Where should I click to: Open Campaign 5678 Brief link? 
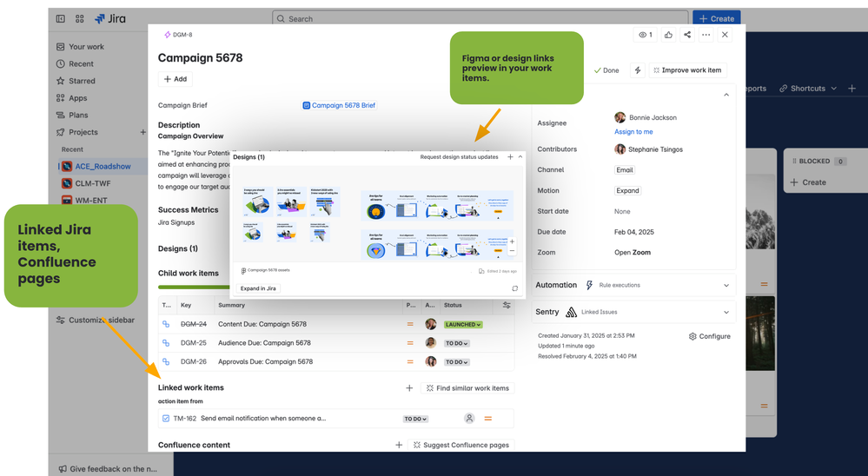tap(340, 105)
